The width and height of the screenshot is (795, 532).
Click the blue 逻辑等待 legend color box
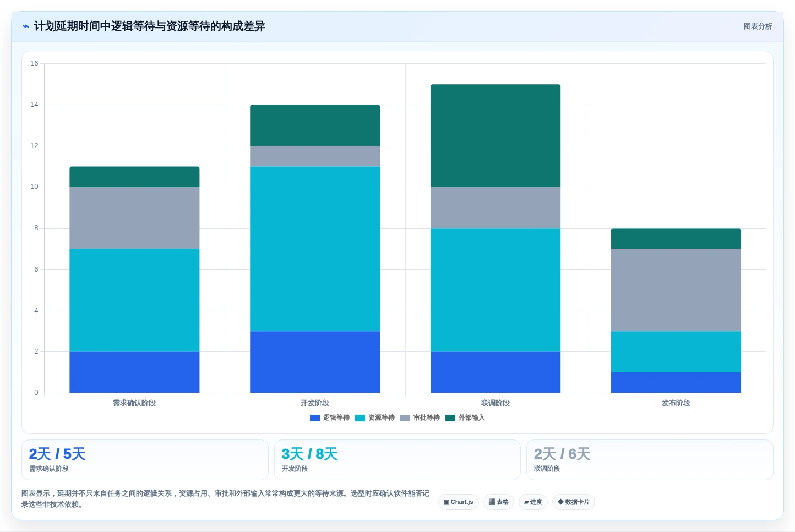315,418
